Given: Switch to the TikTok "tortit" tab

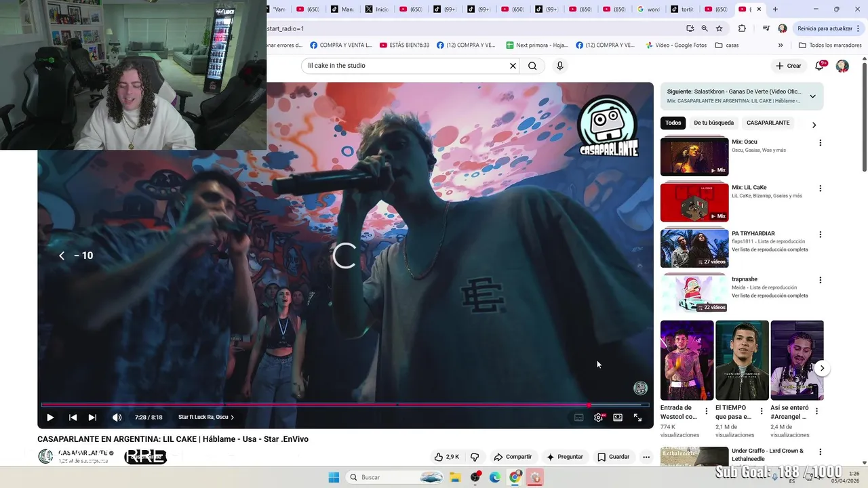Looking at the screenshot, I should (x=683, y=9).
